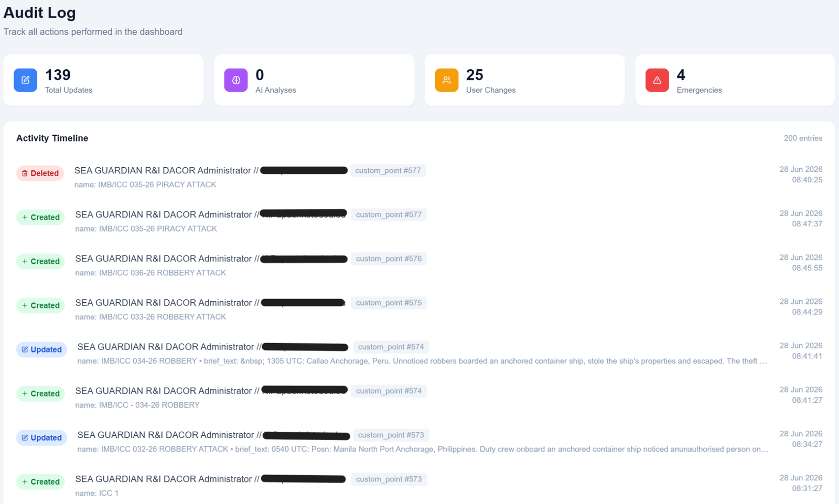Click the Total Updates label
This screenshot has height=504, width=839.
point(69,90)
